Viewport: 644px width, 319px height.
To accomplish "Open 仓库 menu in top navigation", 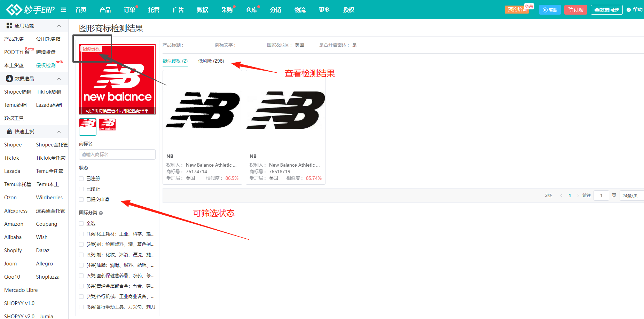I will pos(251,10).
